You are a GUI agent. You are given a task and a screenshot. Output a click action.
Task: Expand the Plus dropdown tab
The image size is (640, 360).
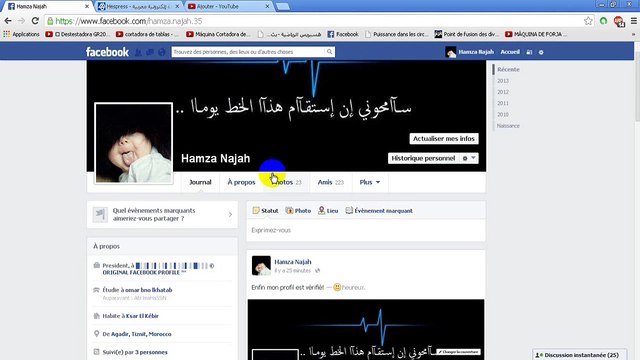(x=369, y=182)
